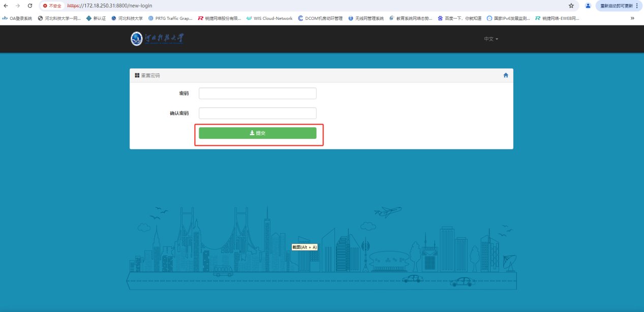Viewport: 644px width, 312px height.
Task: Click the address bar URL text
Action: pos(109,6)
